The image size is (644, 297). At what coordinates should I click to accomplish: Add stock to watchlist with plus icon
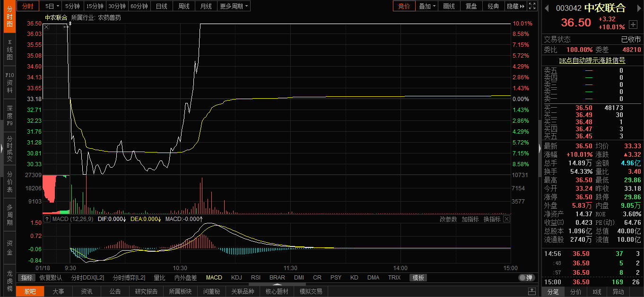tap(633, 25)
